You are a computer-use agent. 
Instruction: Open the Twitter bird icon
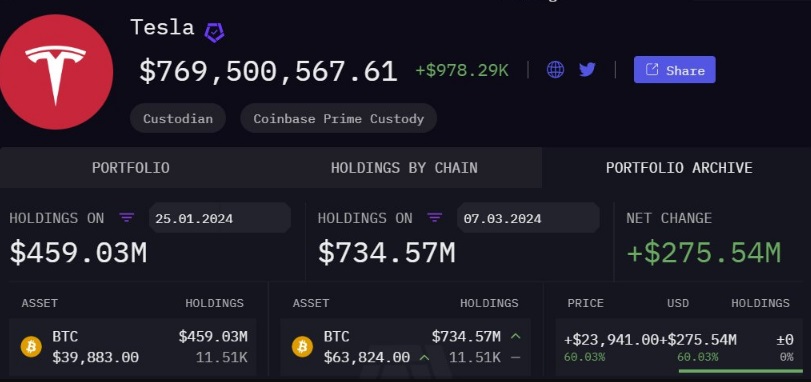587,69
